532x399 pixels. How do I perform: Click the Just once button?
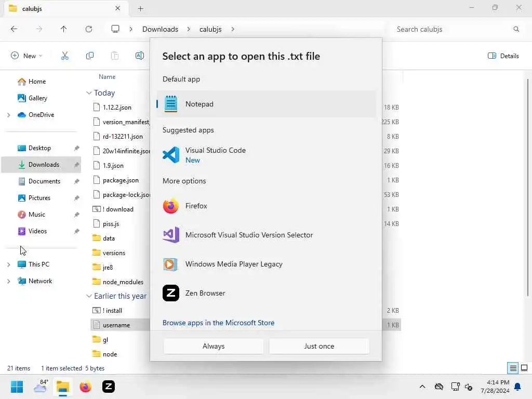(319, 346)
